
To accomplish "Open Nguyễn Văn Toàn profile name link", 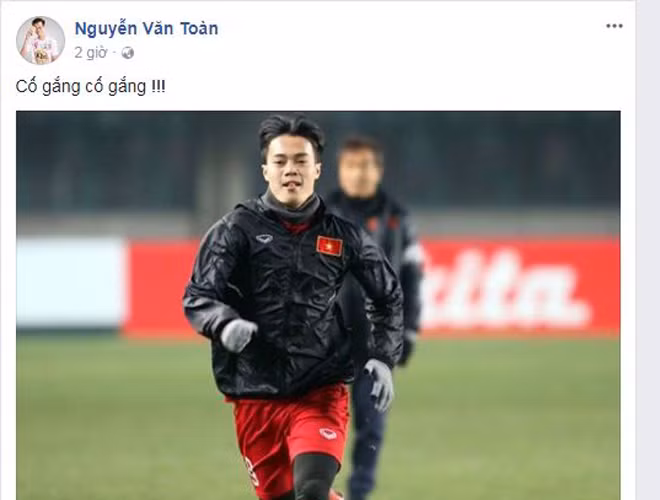I will (146, 29).
